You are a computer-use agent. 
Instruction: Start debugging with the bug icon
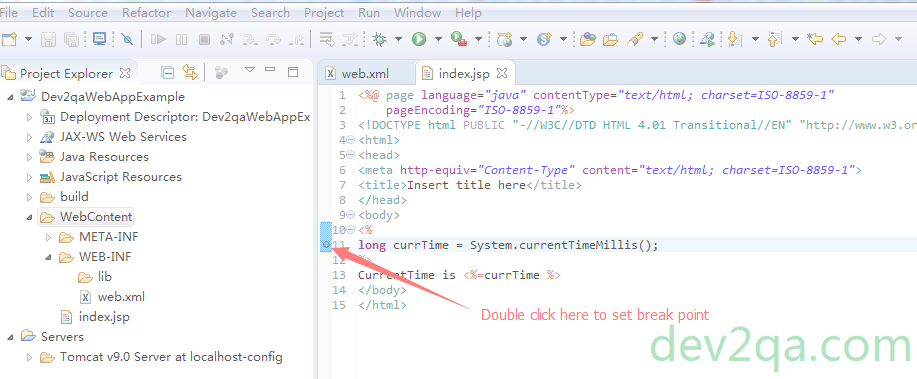(x=380, y=39)
